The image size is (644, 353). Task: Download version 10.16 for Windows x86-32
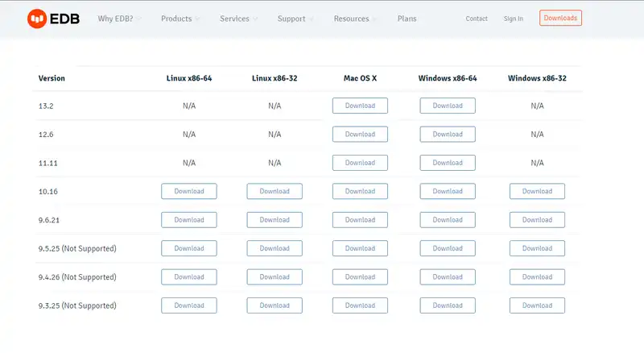pos(537,191)
